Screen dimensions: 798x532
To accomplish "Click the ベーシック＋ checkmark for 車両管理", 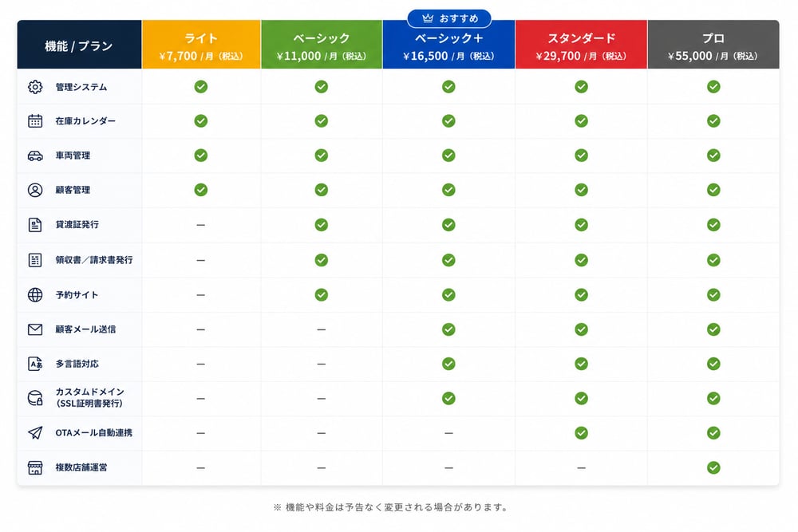I will pyautogui.click(x=448, y=156).
